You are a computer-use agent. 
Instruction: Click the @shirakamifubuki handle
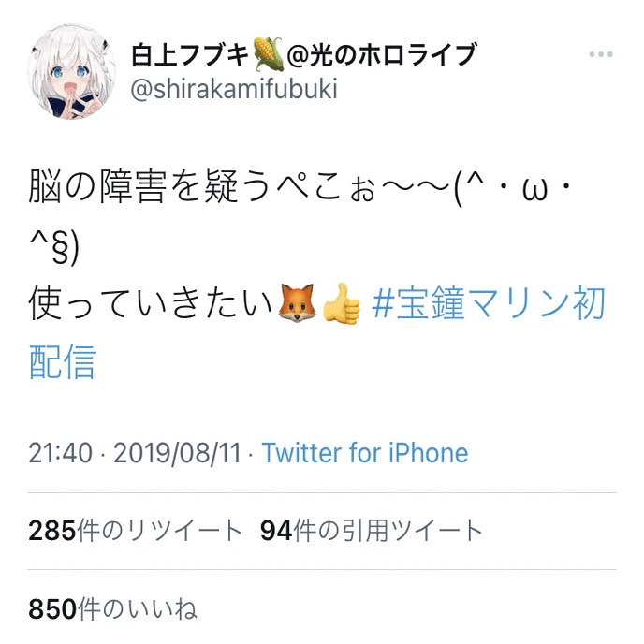(234, 89)
